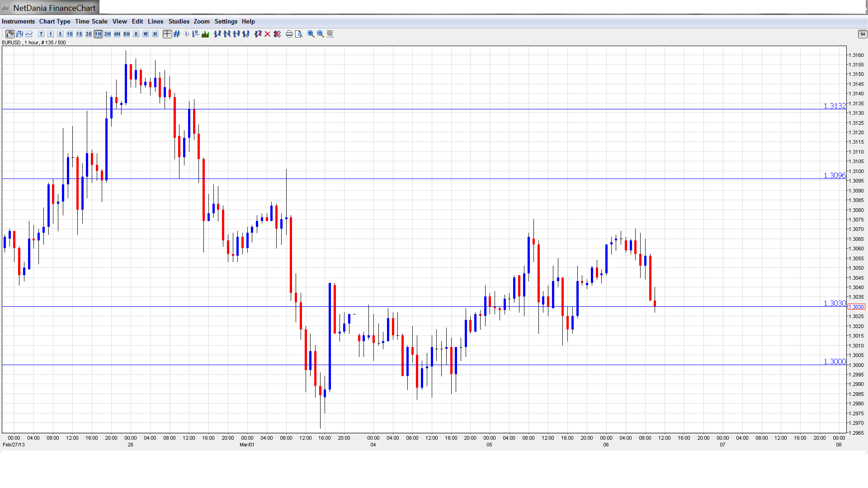Toggle the chart grid icon
This screenshot has width=868, height=488.
pyautogui.click(x=177, y=34)
